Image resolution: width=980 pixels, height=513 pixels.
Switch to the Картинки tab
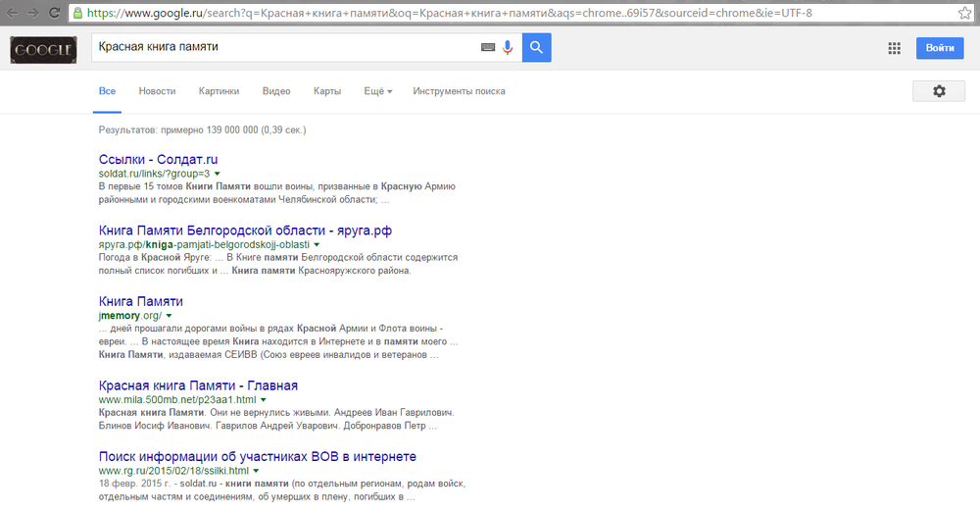click(x=219, y=91)
